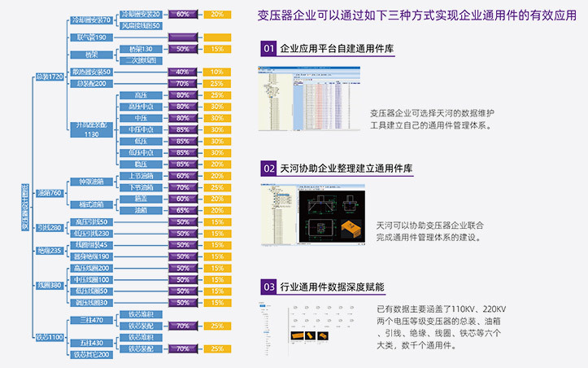
Task: Select the 低压线圈50 node
Action: tap(92, 291)
